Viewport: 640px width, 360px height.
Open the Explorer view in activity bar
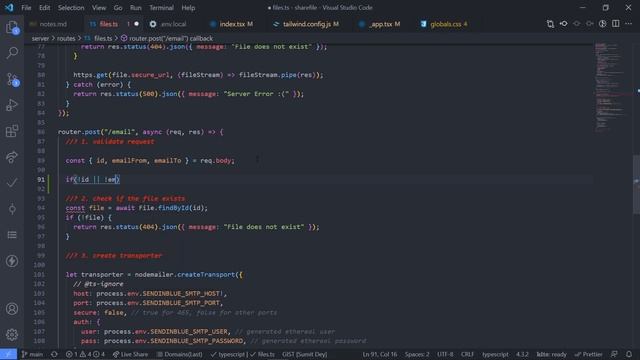point(12,27)
